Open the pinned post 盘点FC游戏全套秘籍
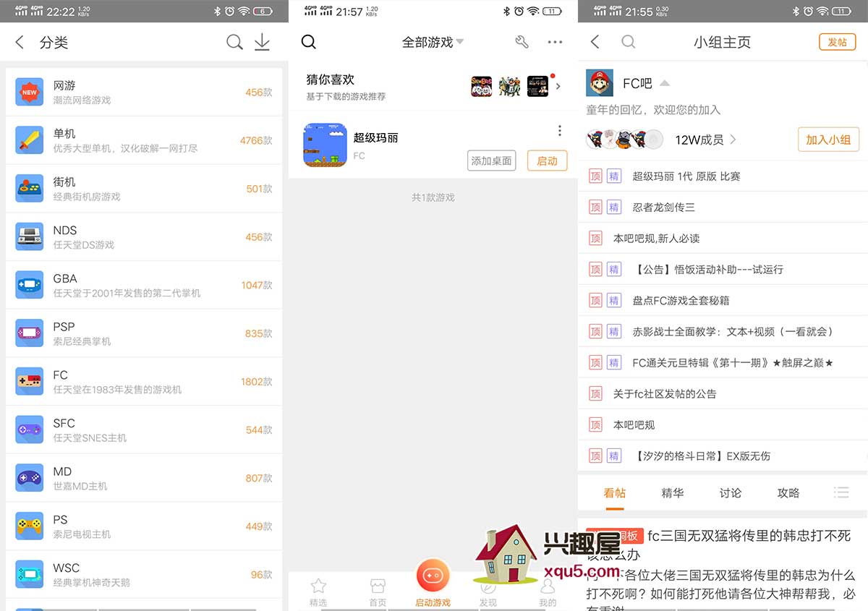 coord(681,300)
